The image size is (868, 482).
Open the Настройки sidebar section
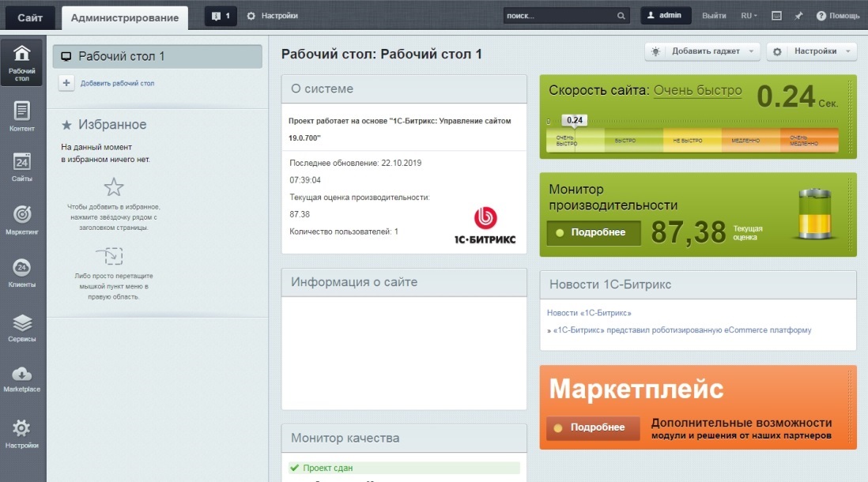[22, 434]
